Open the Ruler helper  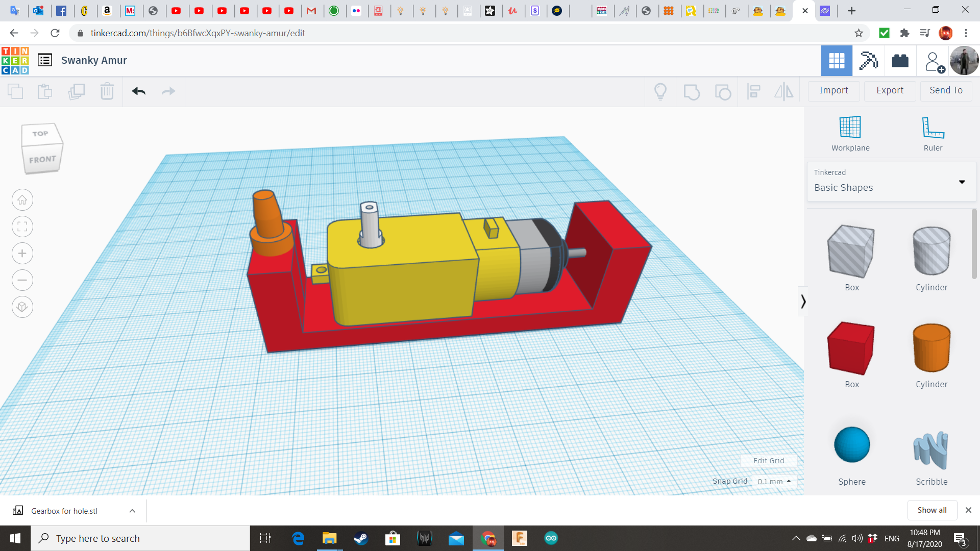933,133
